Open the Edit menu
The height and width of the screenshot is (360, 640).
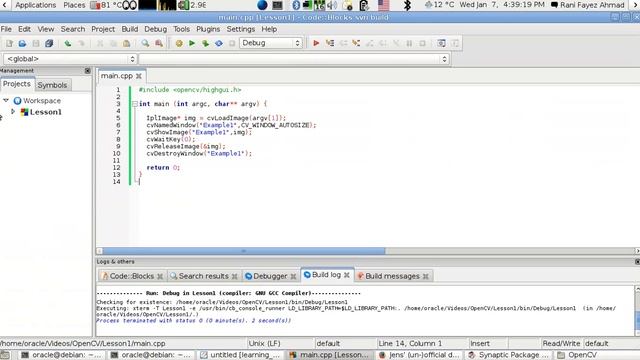point(24,29)
